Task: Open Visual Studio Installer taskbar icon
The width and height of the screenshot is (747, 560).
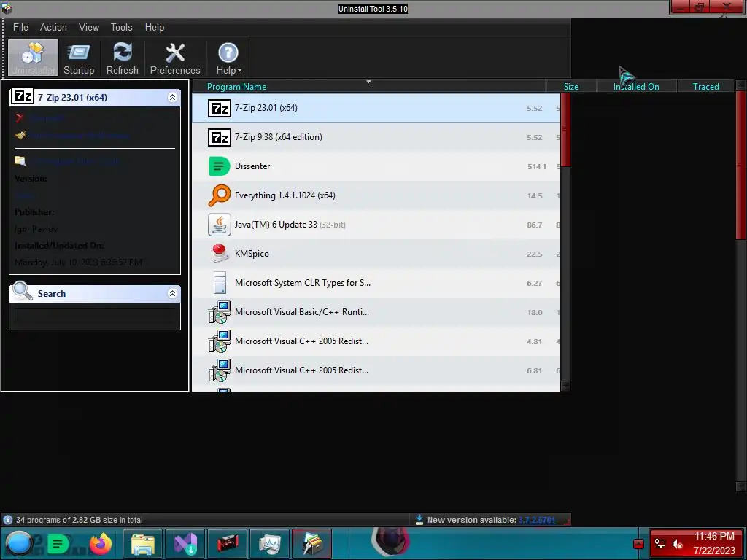Action: coord(185,543)
